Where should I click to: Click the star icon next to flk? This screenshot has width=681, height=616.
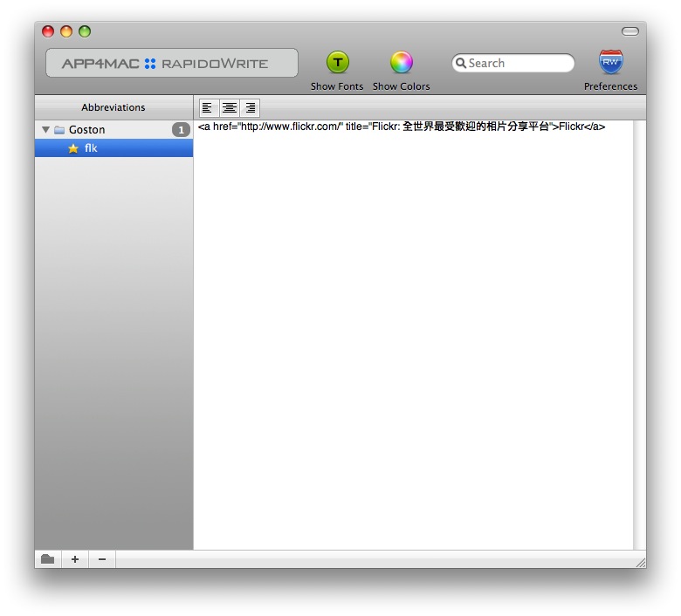tap(73, 148)
